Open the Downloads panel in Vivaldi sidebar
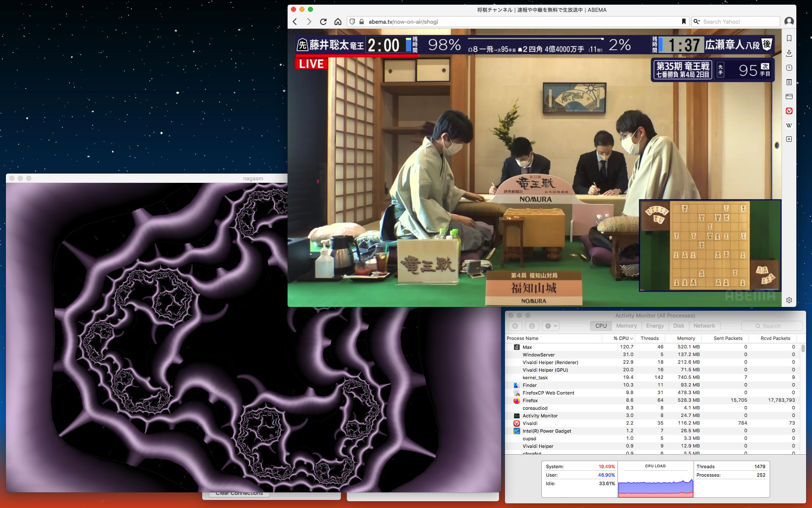The height and width of the screenshot is (508, 812). 789,53
